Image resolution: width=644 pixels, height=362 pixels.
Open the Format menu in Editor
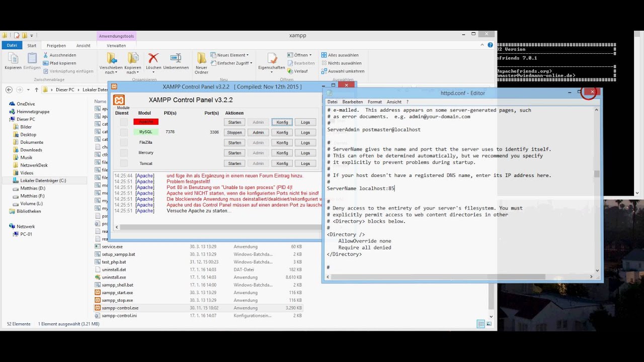pyautogui.click(x=375, y=102)
